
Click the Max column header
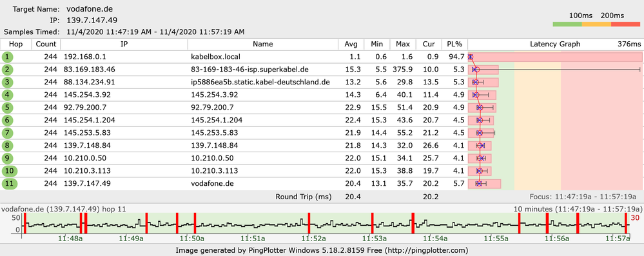coord(402,44)
